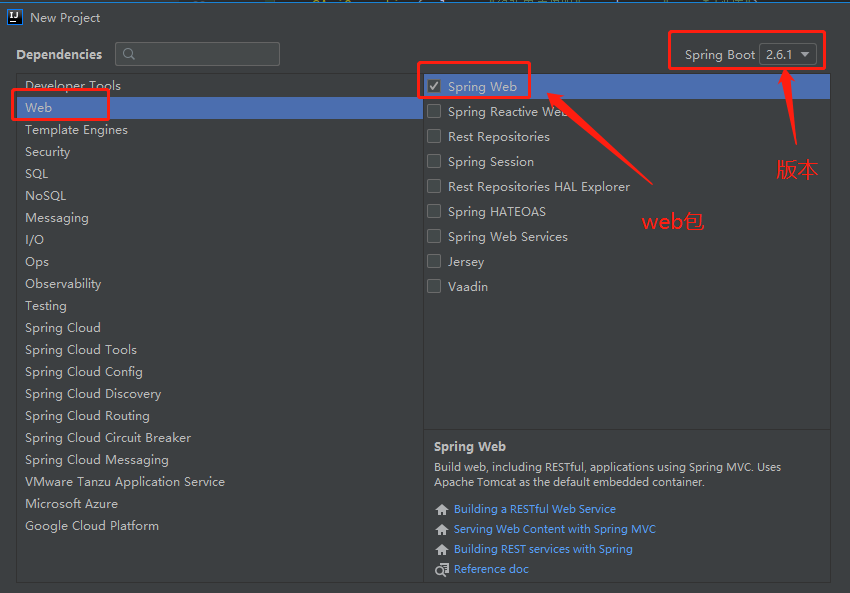
Task: Click the Rest Repositories label
Action: (x=499, y=137)
